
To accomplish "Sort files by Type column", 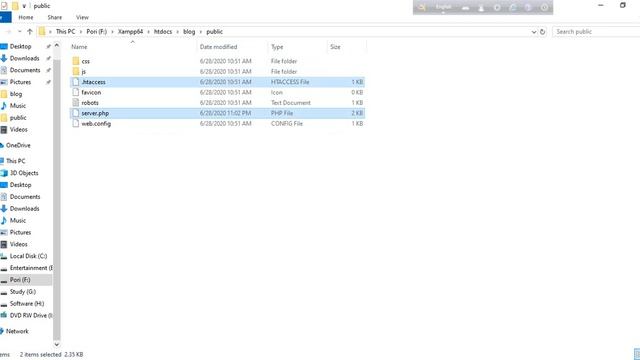I will 277,47.
